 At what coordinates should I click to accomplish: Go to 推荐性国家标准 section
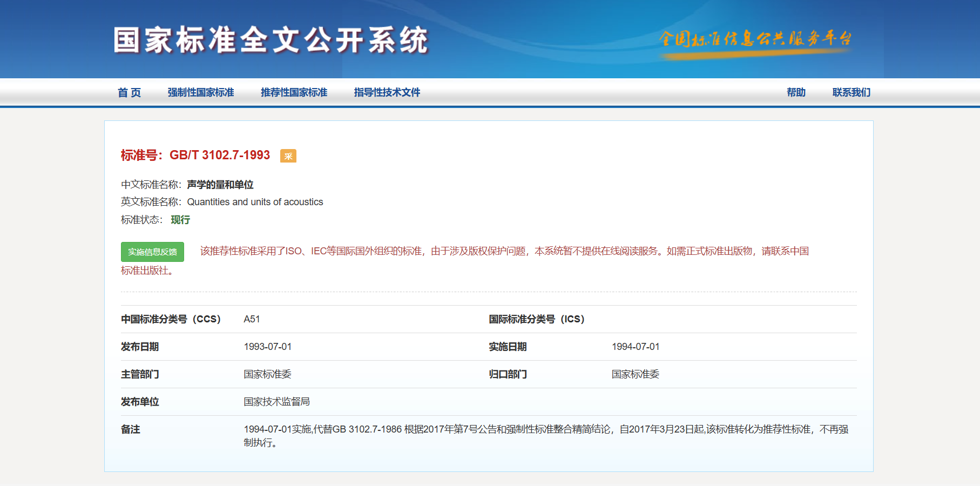(x=294, y=92)
